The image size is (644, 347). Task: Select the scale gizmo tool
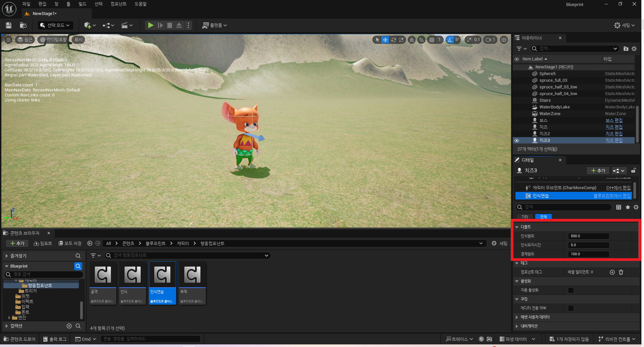pos(401,40)
